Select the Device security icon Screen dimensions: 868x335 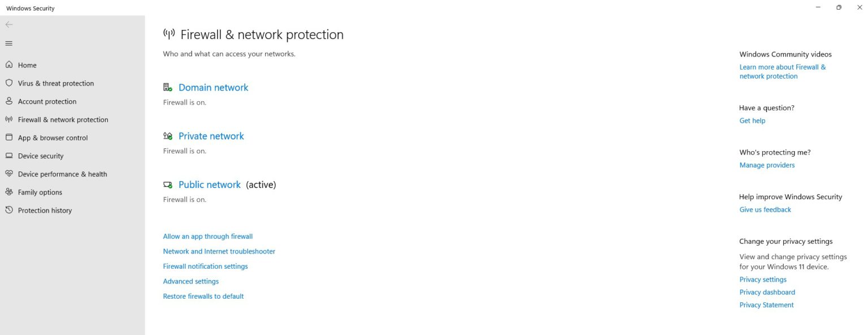(9, 156)
